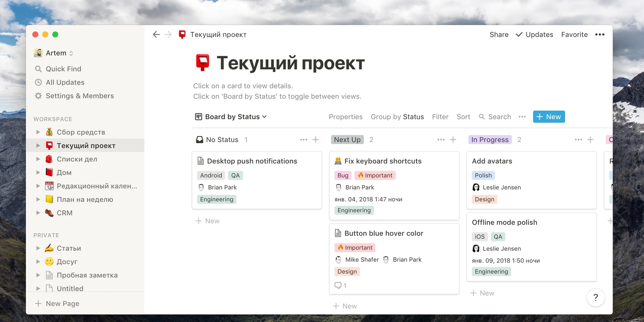Add a card with plus in In Progress column
The image size is (644, 322).
[590, 140]
